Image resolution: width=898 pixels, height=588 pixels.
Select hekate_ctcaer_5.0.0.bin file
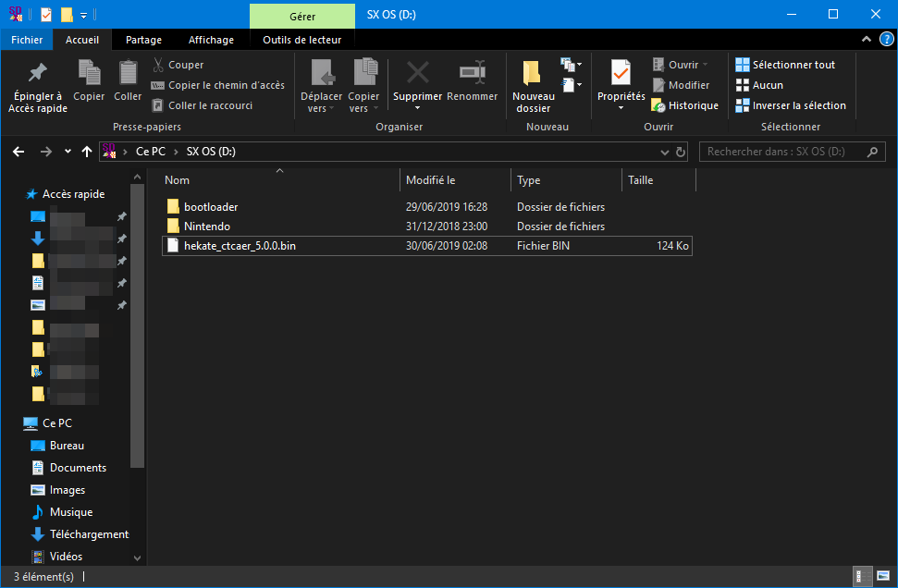click(x=426, y=246)
